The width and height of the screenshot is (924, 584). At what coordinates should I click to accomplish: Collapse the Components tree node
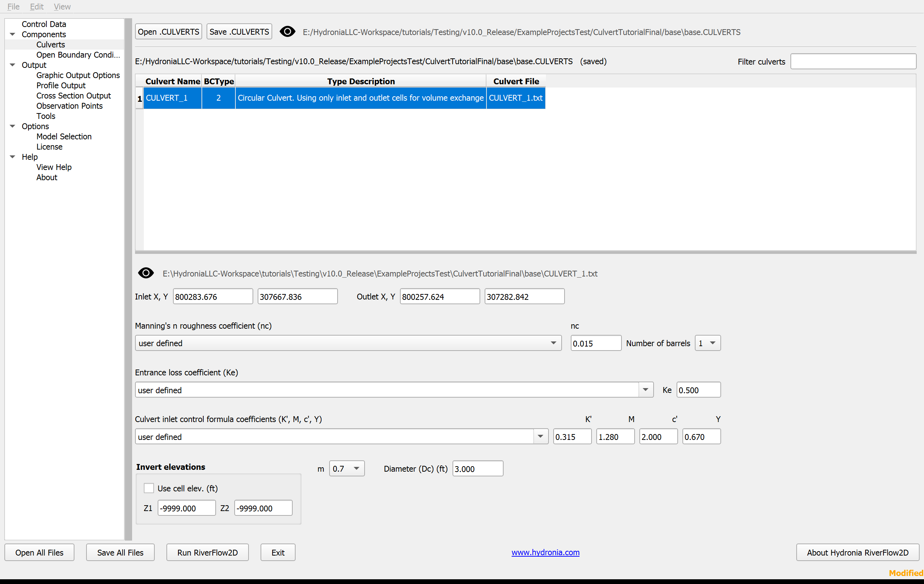12,35
